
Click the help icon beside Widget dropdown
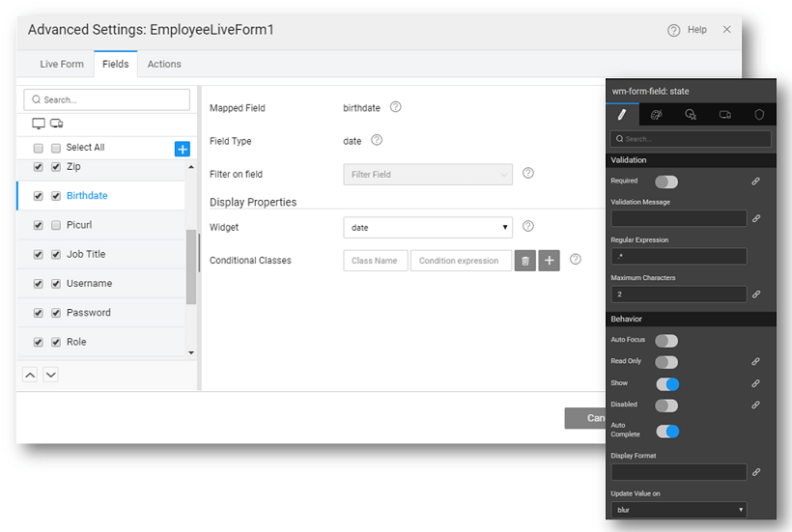528,227
